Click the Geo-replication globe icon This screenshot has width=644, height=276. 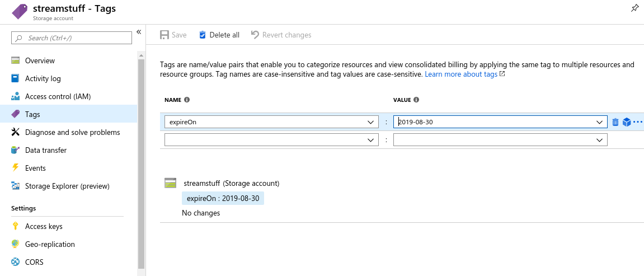pos(16,244)
